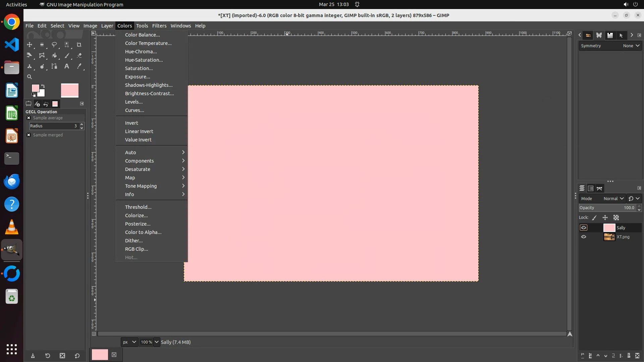Image resolution: width=644 pixels, height=362 pixels.
Task: Select the Zoom magnifier tool
Action: (30, 77)
